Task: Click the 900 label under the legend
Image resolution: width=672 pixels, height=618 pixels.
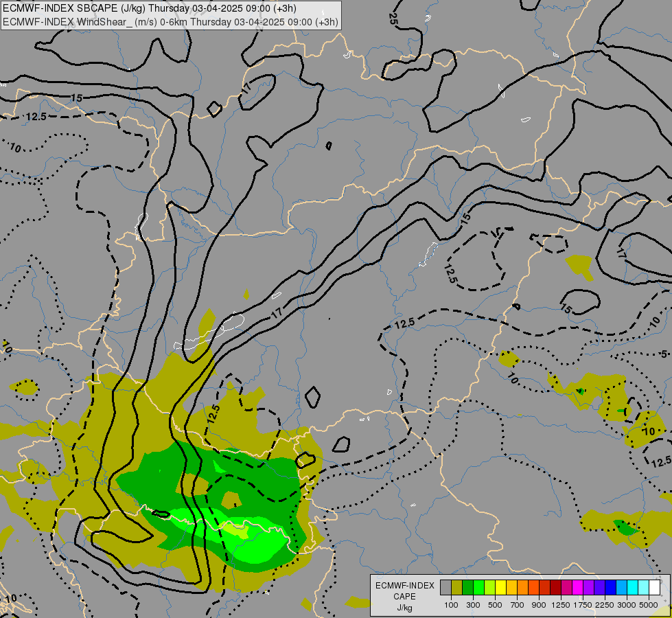Action: pos(539,605)
